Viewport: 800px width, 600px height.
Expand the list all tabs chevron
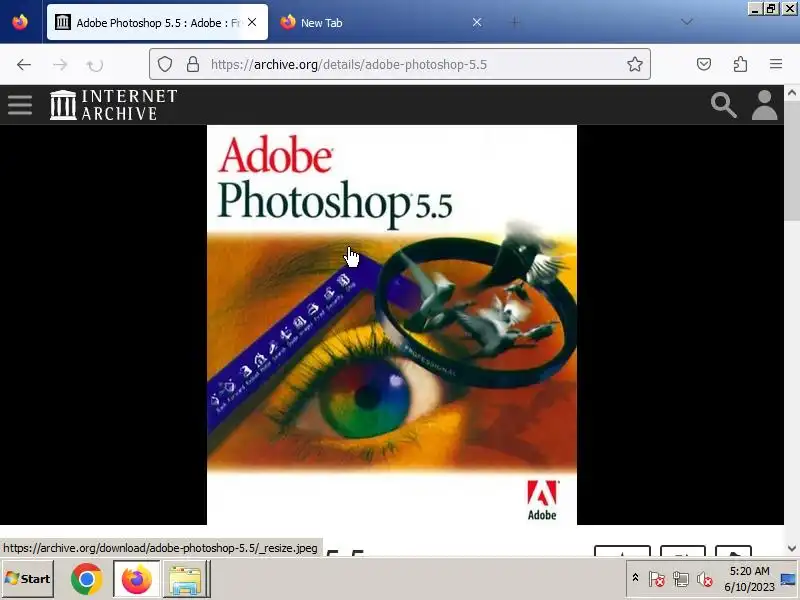pyautogui.click(x=687, y=22)
